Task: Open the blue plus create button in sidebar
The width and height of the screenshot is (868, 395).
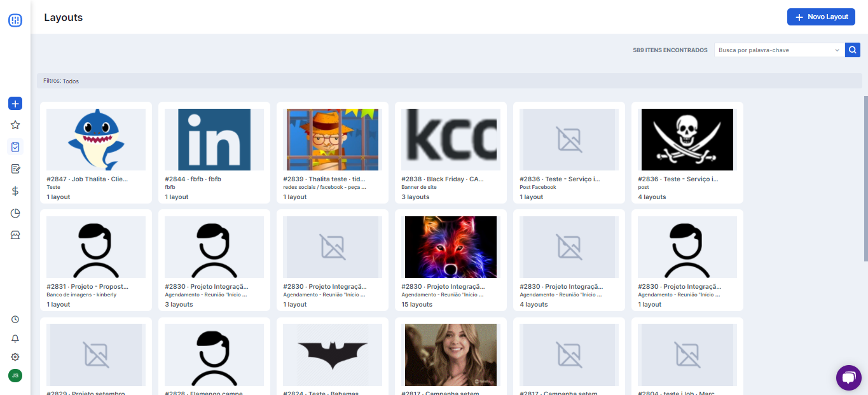Action: pos(15,104)
